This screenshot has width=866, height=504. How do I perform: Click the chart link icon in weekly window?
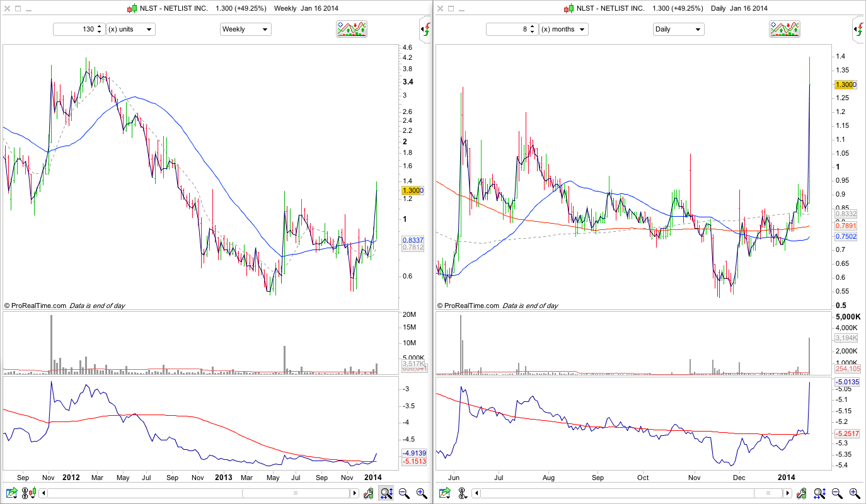pos(25,493)
